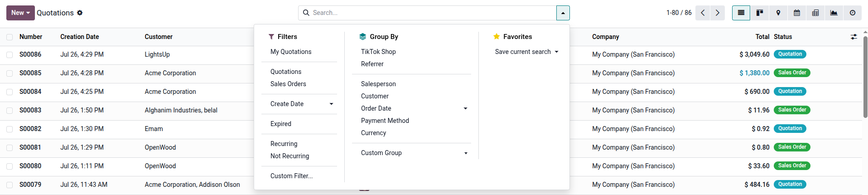Image resolution: width=868 pixels, height=195 pixels.
Task: Group by Salesperson
Action: pos(378,84)
